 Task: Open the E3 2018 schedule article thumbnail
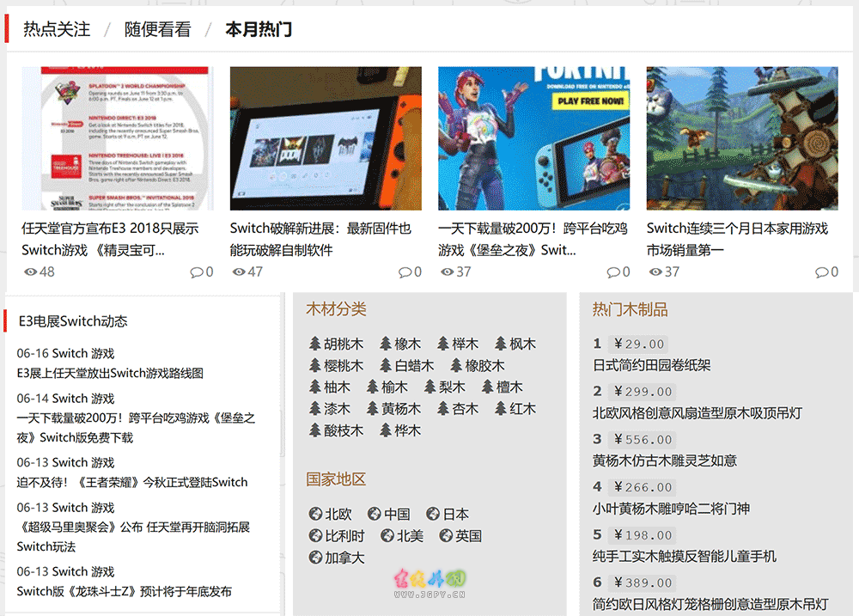(x=118, y=138)
